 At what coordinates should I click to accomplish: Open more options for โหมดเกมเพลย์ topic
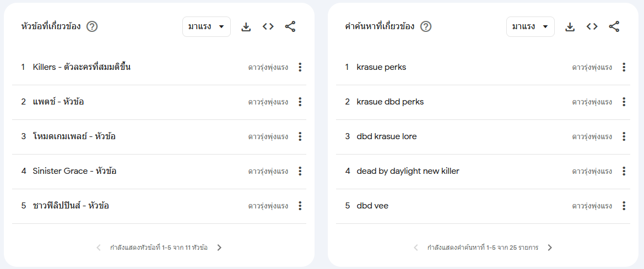[300, 136]
